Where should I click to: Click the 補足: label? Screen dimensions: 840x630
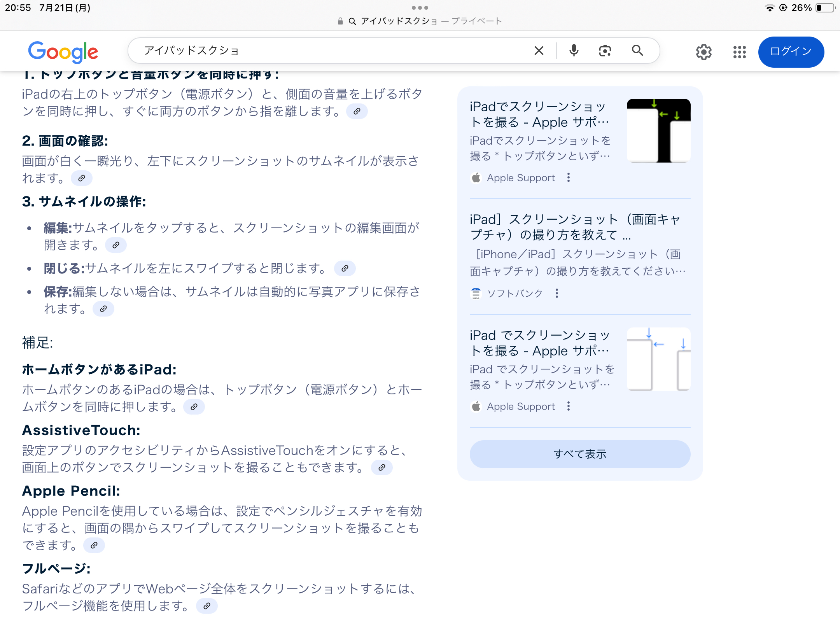point(37,343)
